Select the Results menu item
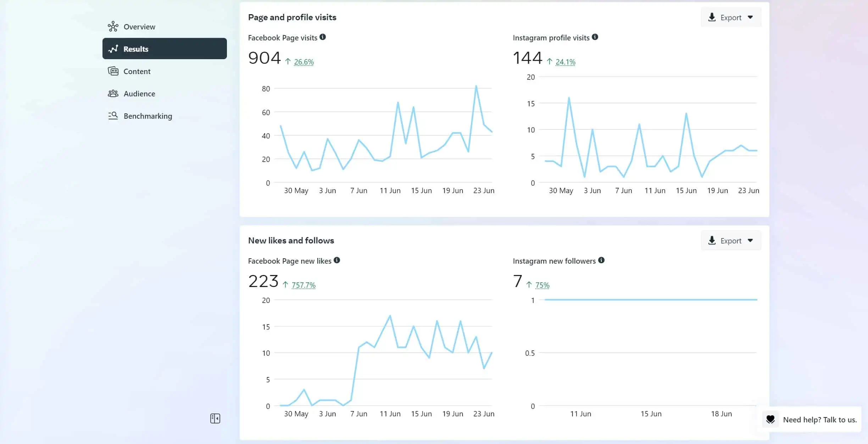The image size is (868, 444). point(165,49)
